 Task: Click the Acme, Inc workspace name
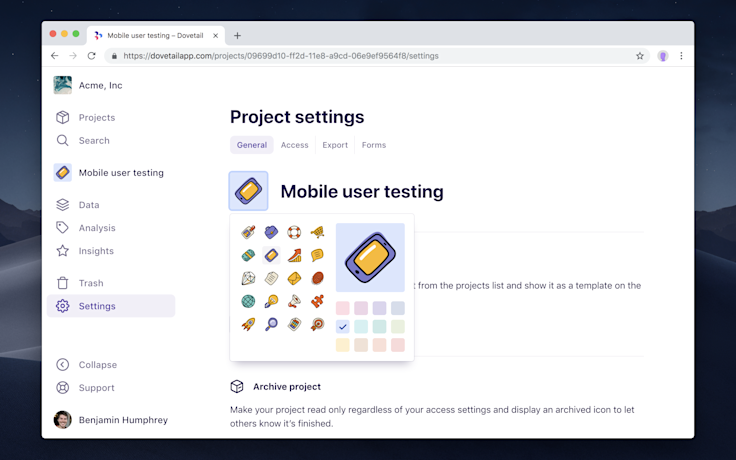100,85
